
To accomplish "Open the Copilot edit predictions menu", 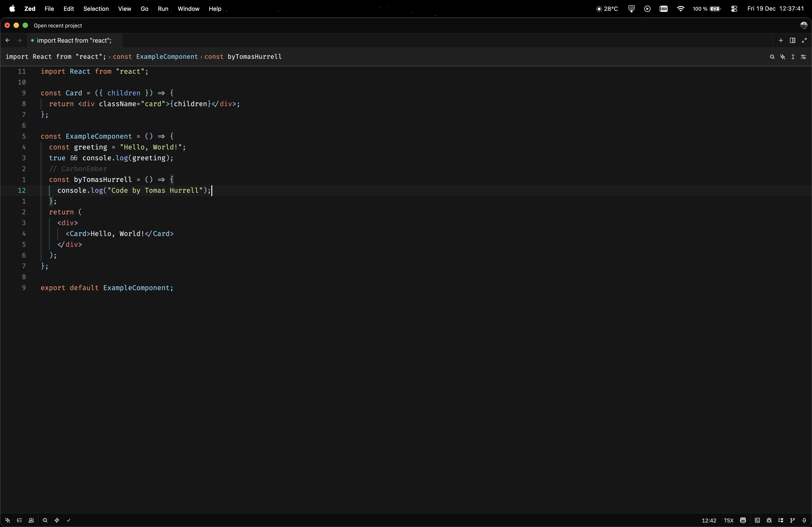I will point(743,520).
